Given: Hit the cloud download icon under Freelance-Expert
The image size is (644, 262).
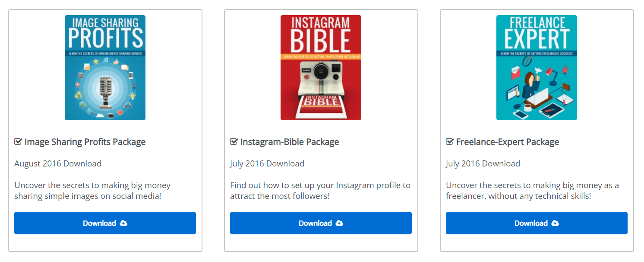Looking at the screenshot, I should coord(555,223).
